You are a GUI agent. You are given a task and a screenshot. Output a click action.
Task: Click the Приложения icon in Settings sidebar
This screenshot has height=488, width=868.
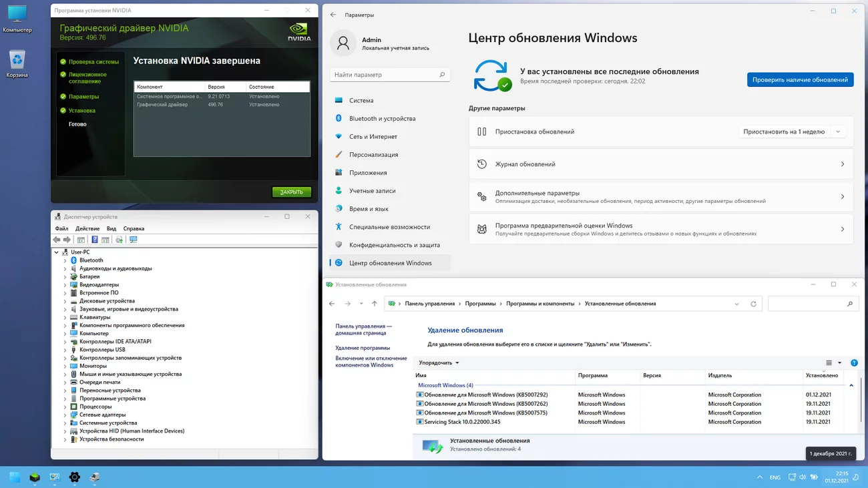tap(339, 172)
